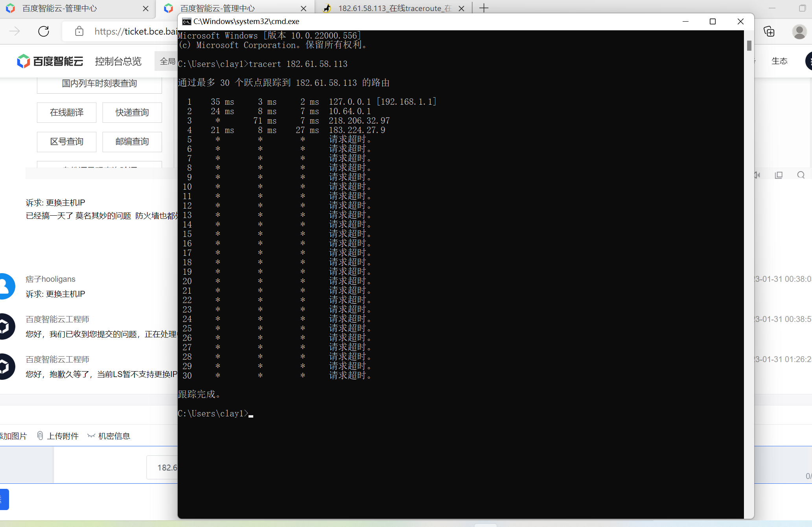Click the browser refresh icon

tap(44, 31)
